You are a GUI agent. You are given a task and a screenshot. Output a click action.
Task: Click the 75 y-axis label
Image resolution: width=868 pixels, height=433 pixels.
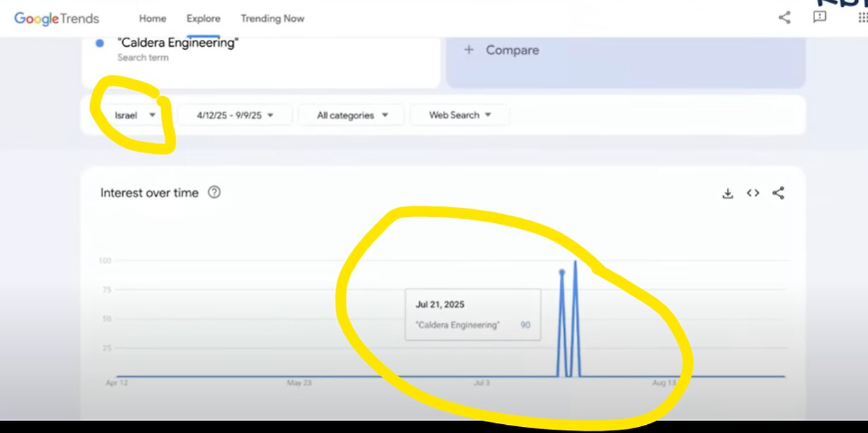tap(106, 290)
